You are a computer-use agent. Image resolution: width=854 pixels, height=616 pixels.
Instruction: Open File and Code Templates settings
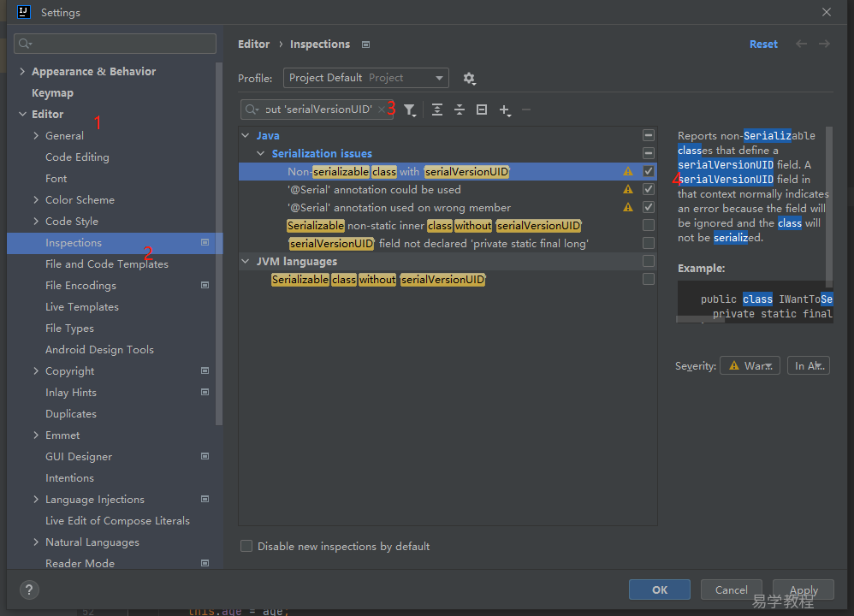tap(107, 264)
